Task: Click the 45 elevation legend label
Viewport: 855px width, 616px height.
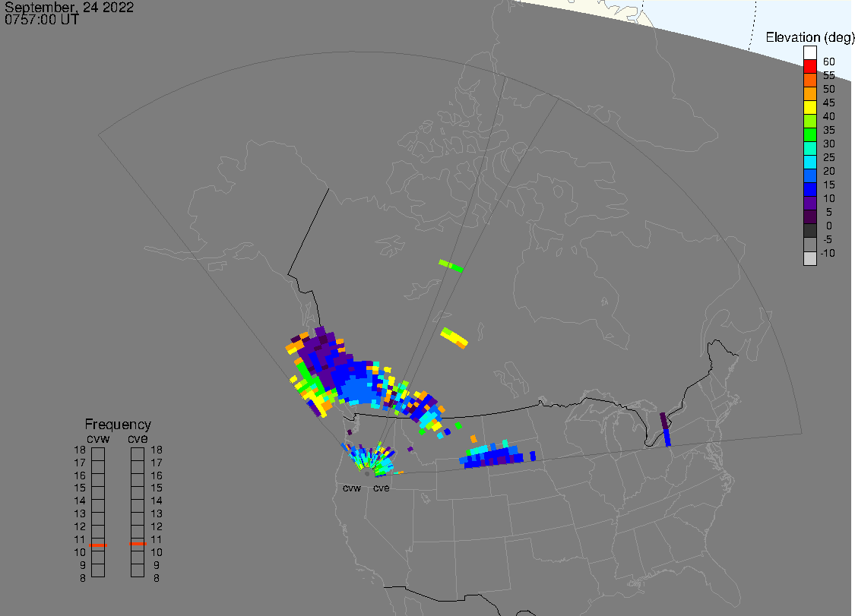Action: point(829,103)
